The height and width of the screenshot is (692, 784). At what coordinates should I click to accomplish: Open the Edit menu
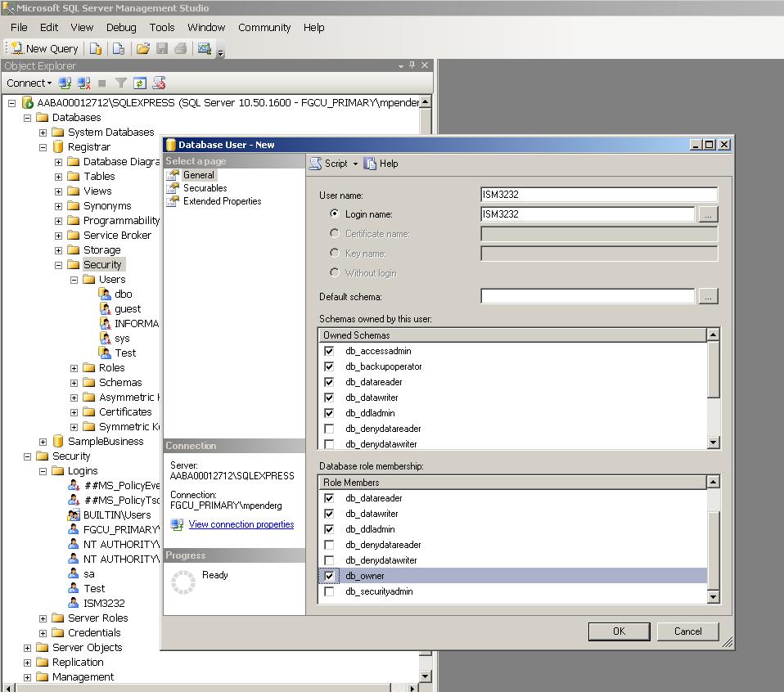click(49, 28)
